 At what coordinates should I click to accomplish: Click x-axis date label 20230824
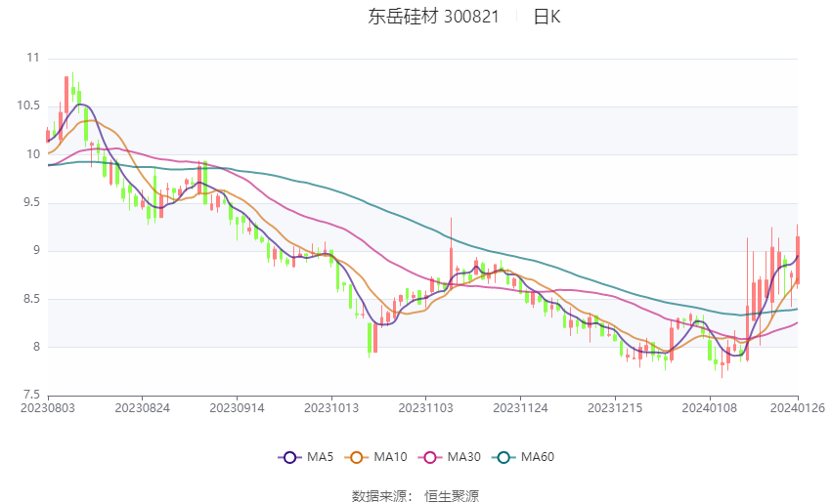click(142, 408)
